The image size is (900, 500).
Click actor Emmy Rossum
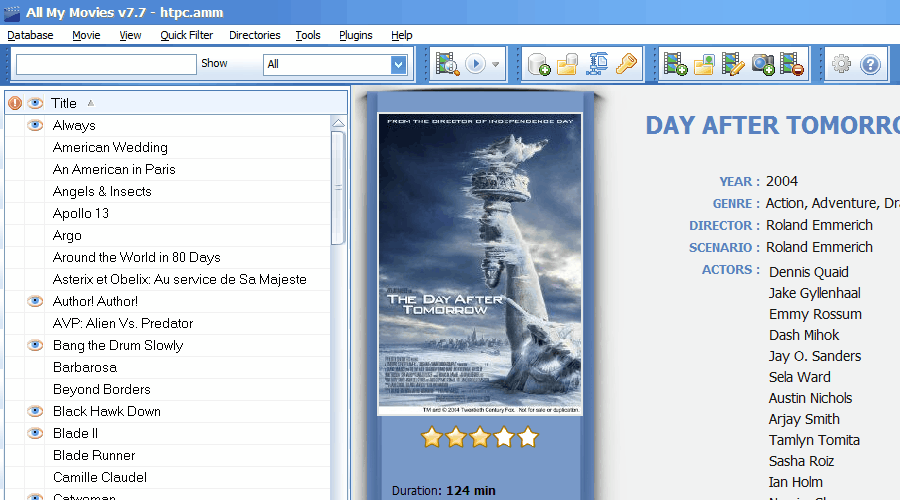coord(815,314)
